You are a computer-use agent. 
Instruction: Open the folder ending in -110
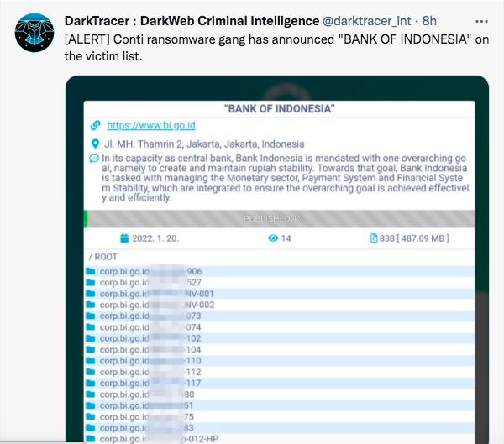[x=280, y=361]
